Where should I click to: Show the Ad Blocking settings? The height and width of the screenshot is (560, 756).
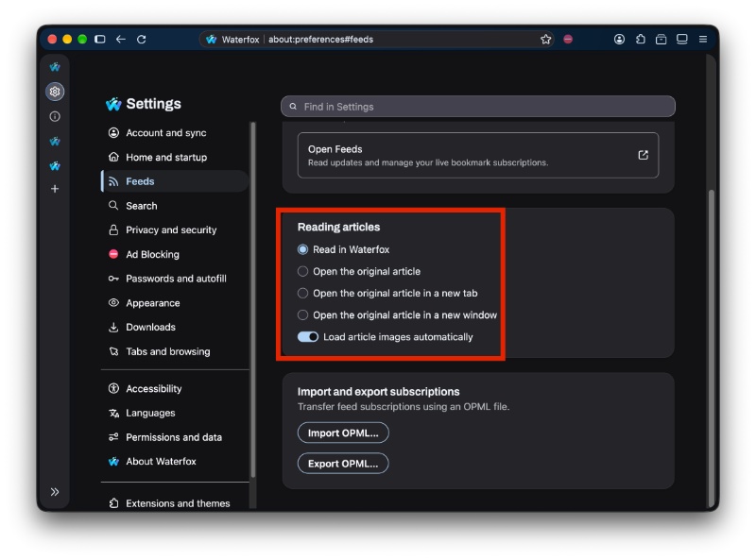point(175,254)
